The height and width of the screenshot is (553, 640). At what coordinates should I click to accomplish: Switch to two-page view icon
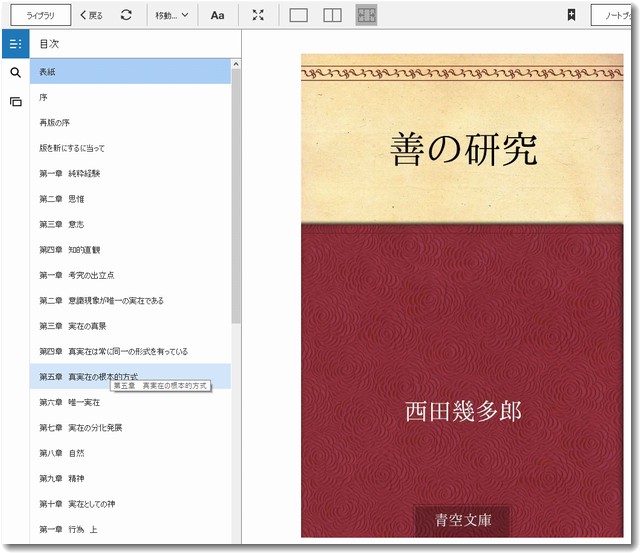332,16
